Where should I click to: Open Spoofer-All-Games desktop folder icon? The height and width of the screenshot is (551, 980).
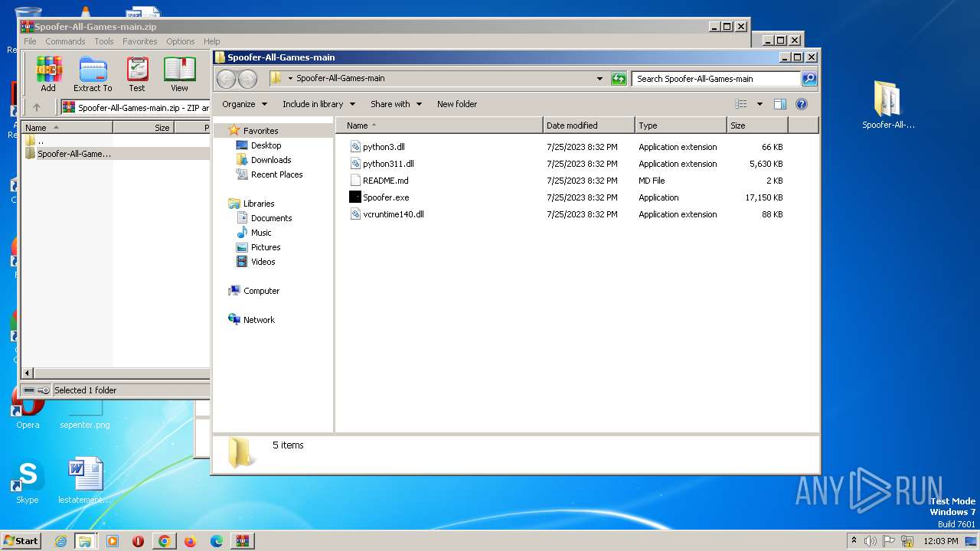888,106
